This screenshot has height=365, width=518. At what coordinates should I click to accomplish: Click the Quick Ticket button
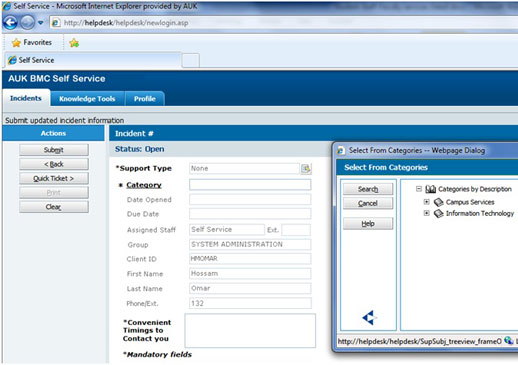(x=54, y=178)
